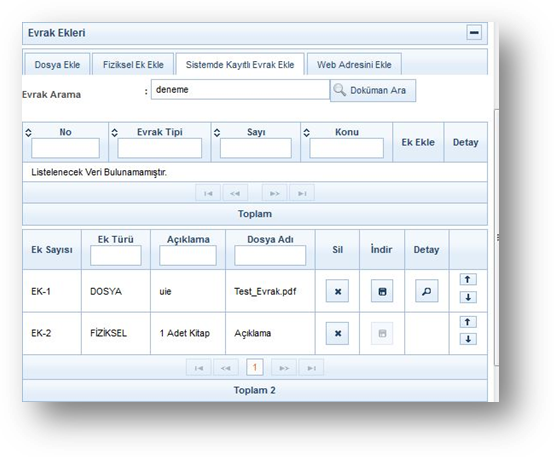Click the 'Listelenecek Veri Bulunamamıştır.' message
Image resolution: width=554 pixels, height=457 pixels.
[x=99, y=172]
